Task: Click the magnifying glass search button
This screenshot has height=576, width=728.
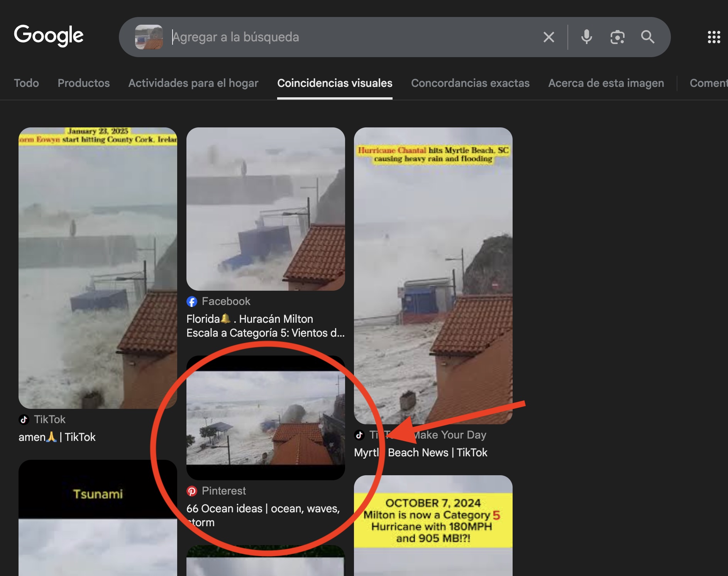Action: 647,37
